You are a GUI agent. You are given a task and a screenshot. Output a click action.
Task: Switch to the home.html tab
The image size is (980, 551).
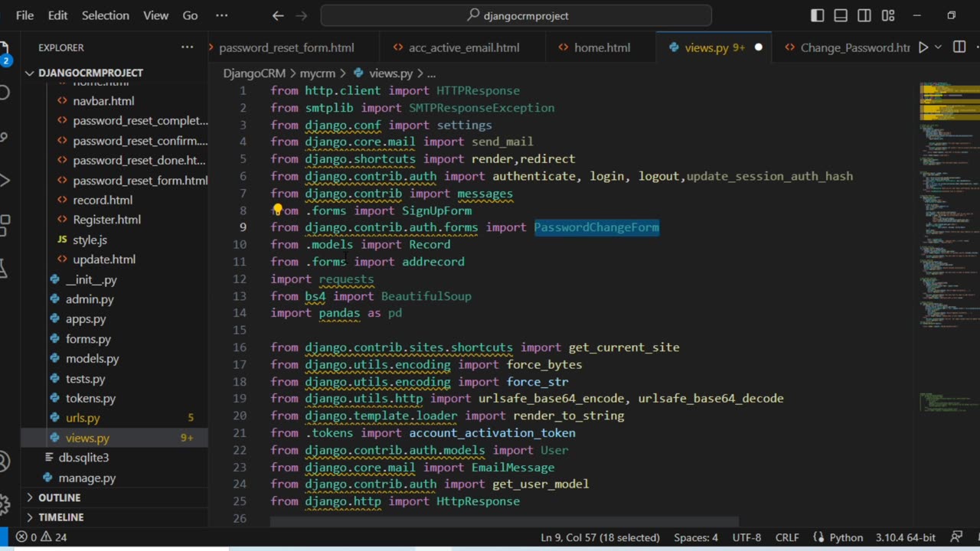coord(602,47)
